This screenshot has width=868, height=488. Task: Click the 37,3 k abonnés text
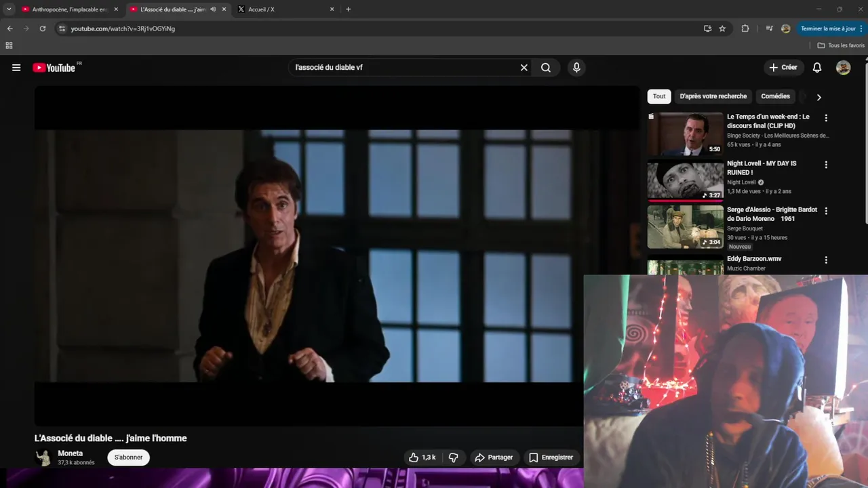tap(76, 463)
